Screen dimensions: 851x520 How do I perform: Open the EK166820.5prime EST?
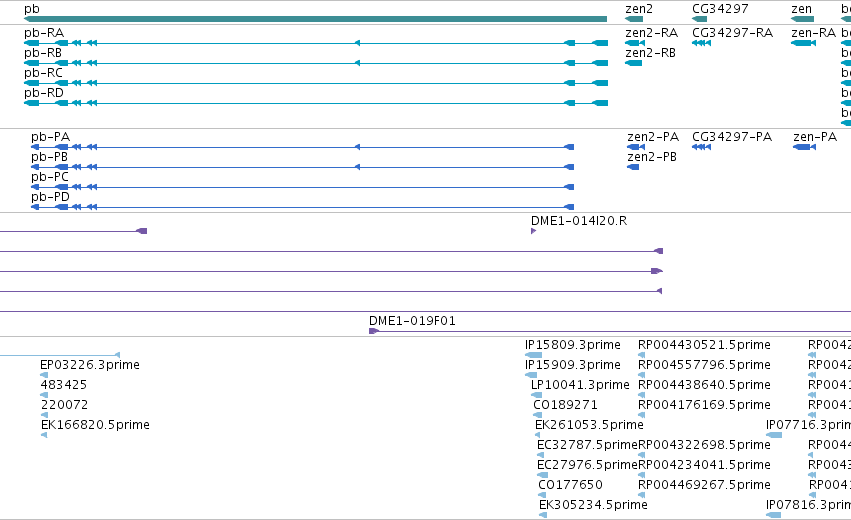[x=45, y=435]
